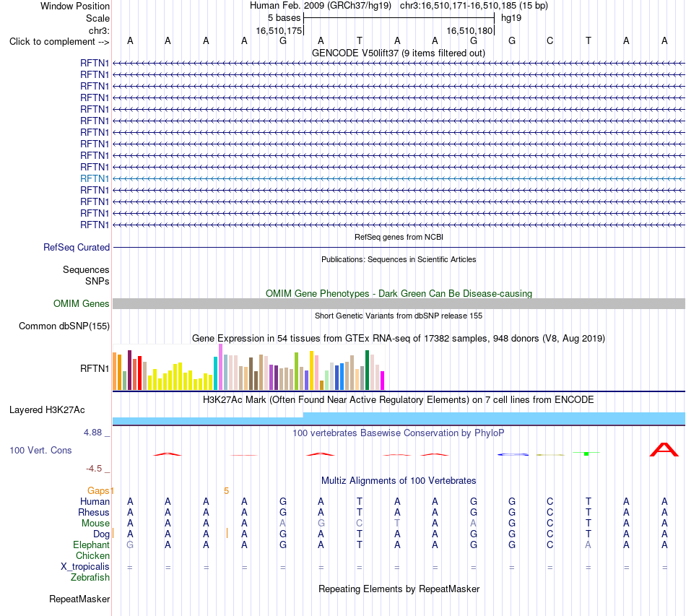Image resolution: width=686 pixels, height=616 pixels.
Task: Click the 'Rhesus' alignment row label
Action: 94,512
